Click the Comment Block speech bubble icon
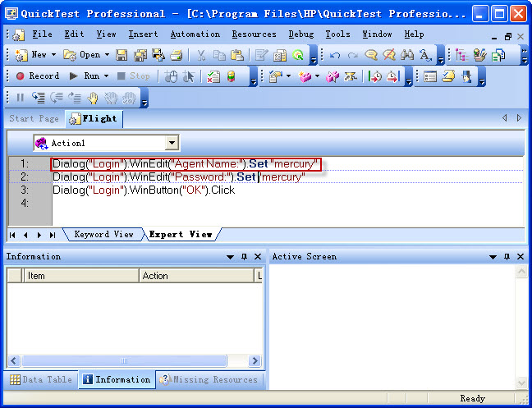Screen dimensions: 532x408 tap(371, 55)
